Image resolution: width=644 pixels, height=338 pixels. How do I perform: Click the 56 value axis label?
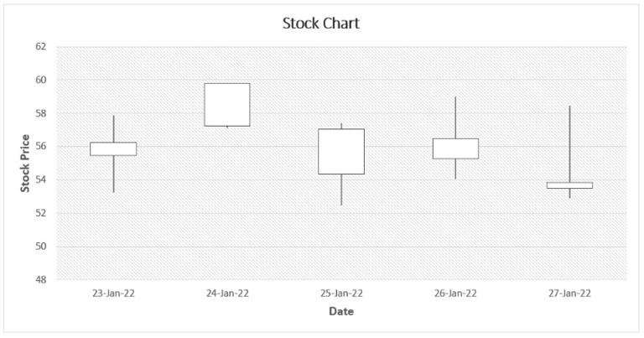(40, 147)
